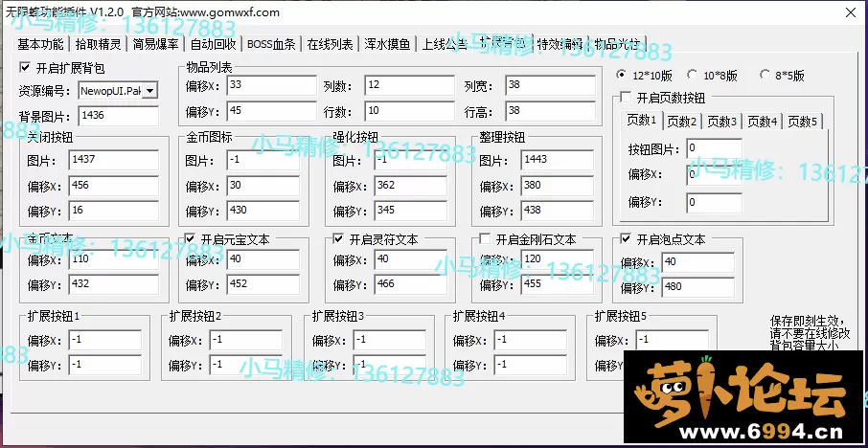Viewport: 868px width, 448px height.
Task: Focus the 金币图标 图片 input field
Action: point(263,160)
